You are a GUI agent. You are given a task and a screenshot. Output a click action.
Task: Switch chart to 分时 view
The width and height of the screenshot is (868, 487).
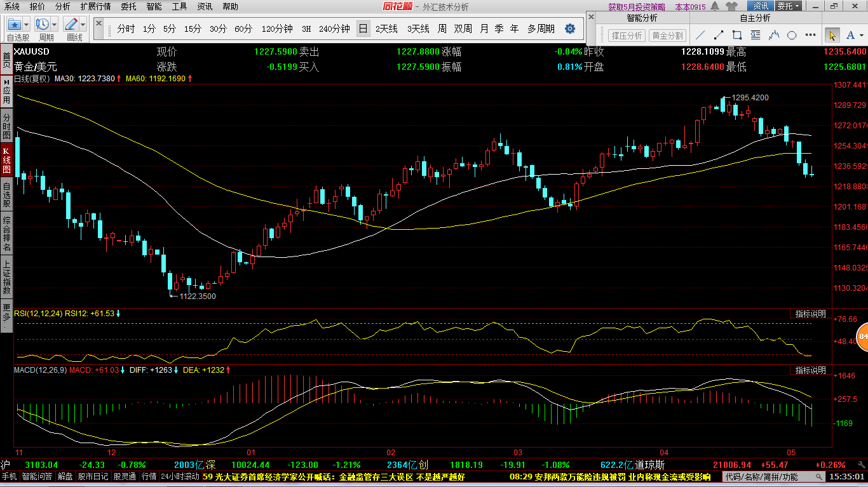click(126, 29)
